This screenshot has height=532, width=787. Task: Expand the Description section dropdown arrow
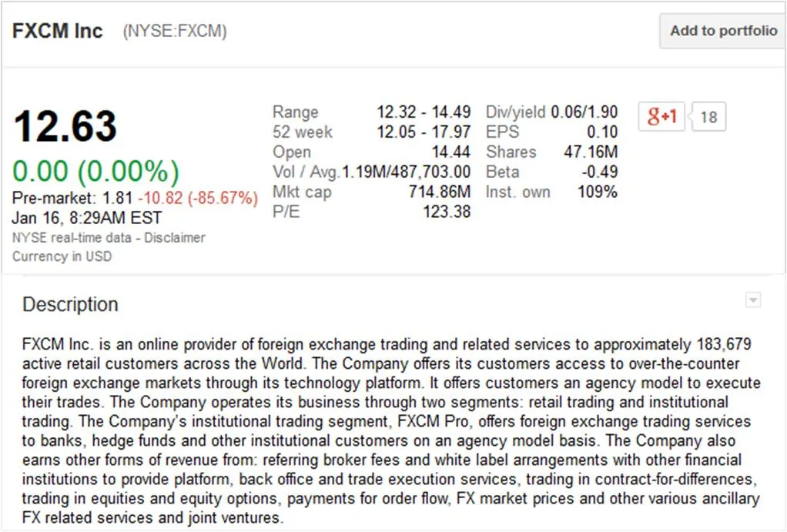pos(753,300)
